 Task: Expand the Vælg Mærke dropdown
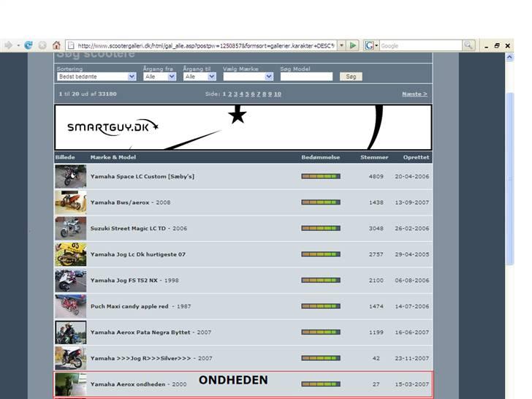248,76
